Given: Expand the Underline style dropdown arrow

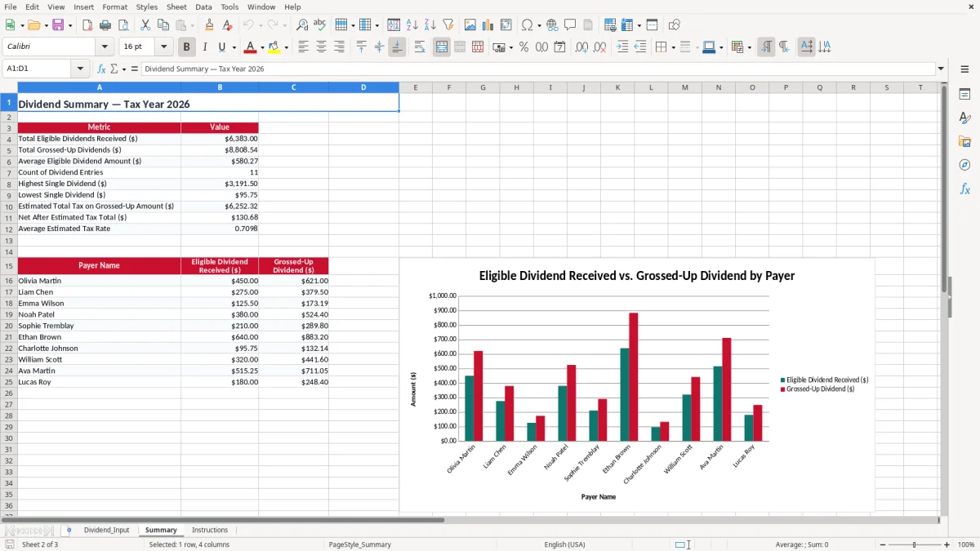Looking at the screenshot, I should pos(234,47).
